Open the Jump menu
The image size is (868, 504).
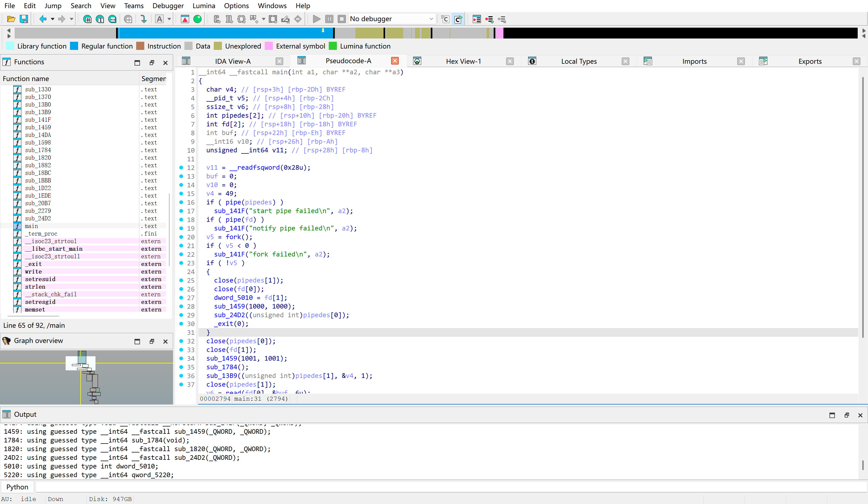[53, 6]
